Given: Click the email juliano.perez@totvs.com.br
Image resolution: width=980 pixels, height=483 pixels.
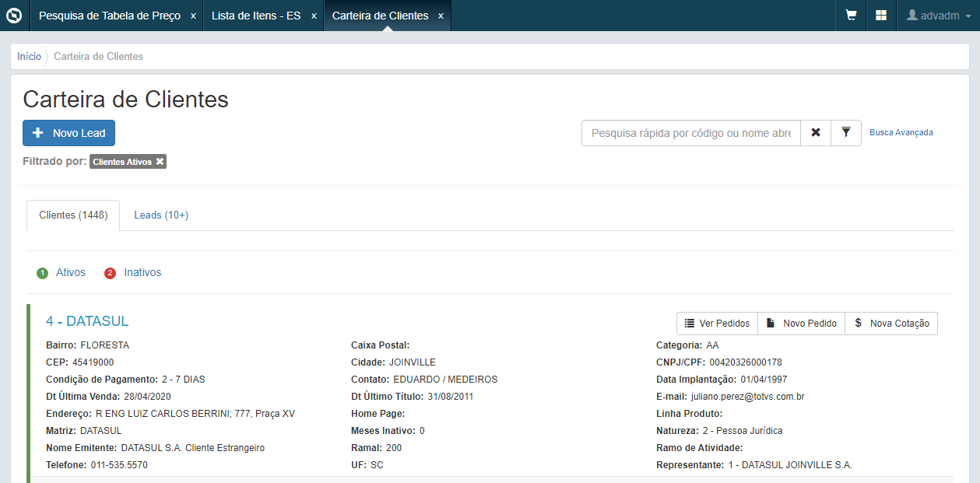Looking at the screenshot, I should pyautogui.click(x=747, y=397).
